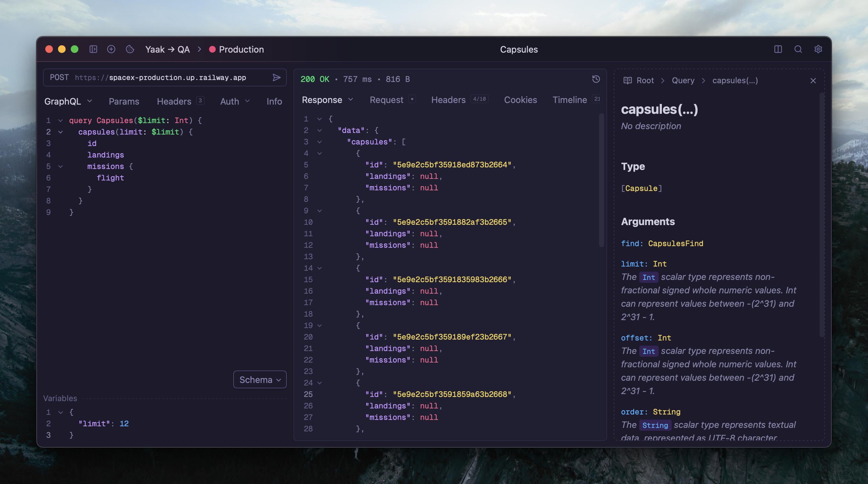The image size is (868, 484).
Task: Toggle the sidebar panel icon
Action: click(x=93, y=49)
